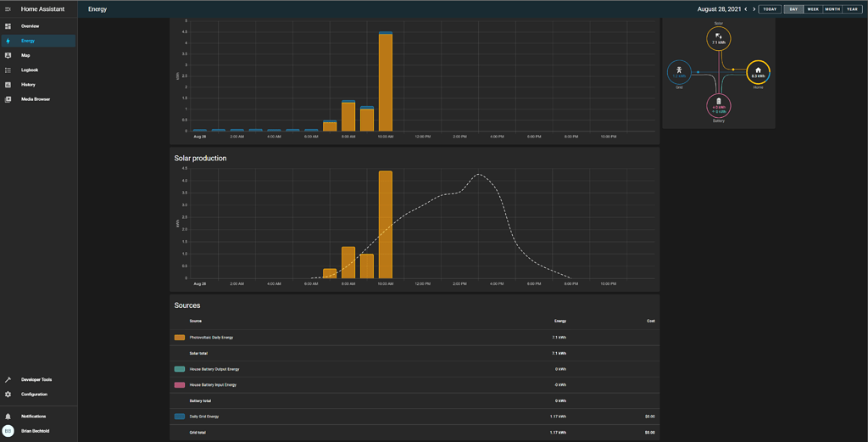Open the Logbook list icon

point(8,70)
